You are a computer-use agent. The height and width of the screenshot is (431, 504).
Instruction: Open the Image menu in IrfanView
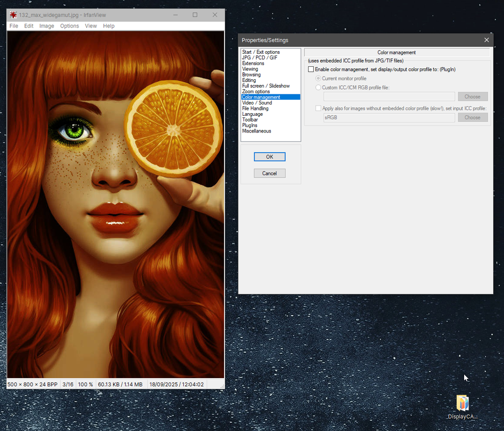pos(47,26)
